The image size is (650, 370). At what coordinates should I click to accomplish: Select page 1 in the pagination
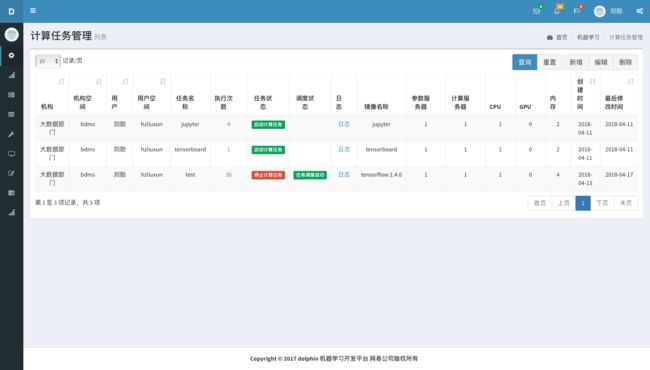click(x=583, y=203)
